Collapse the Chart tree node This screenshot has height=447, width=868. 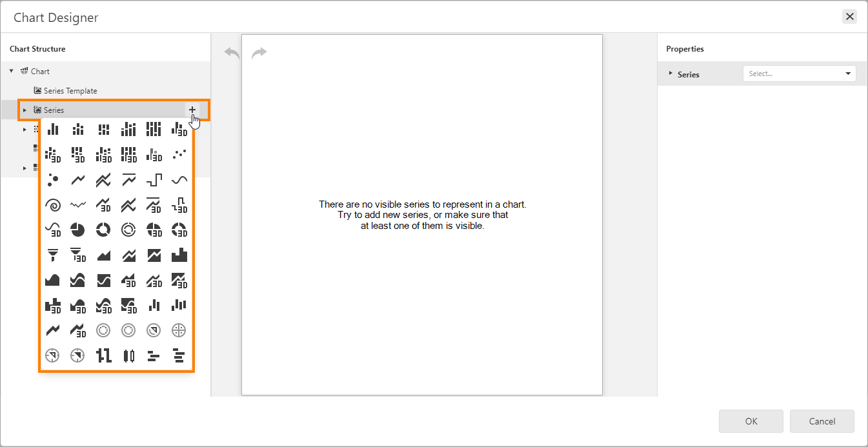(12, 71)
